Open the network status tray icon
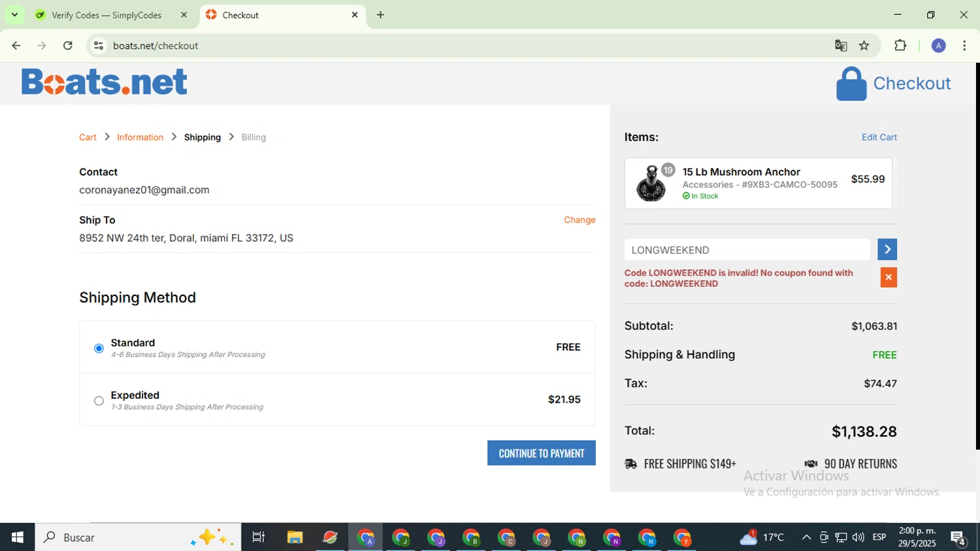The width and height of the screenshot is (980, 551). pos(841,537)
